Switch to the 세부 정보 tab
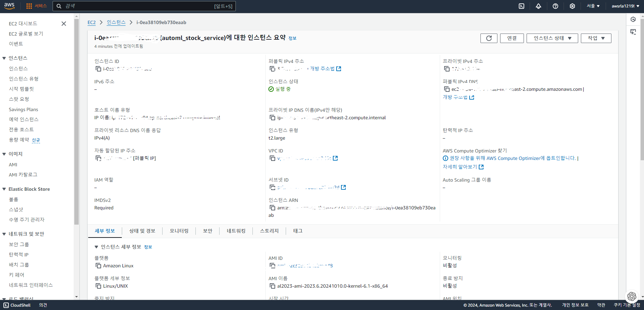Viewport: 644px width, 310px height. click(x=105, y=231)
